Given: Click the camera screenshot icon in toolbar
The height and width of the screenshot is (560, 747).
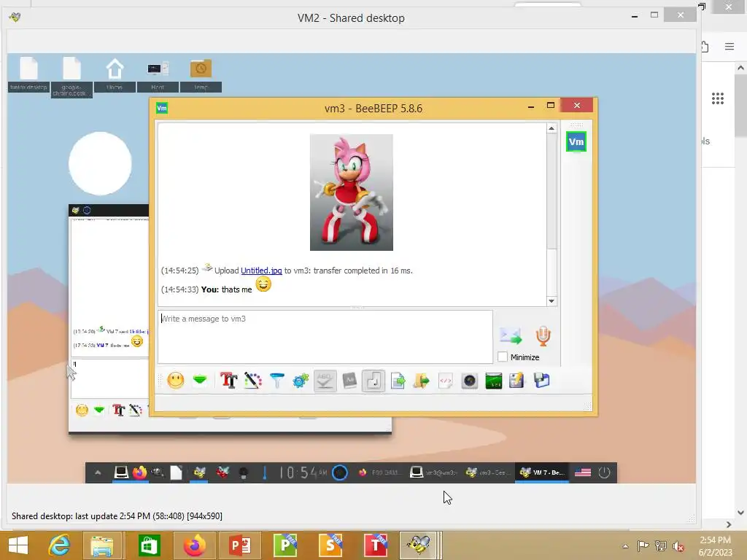Looking at the screenshot, I should [470, 381].
